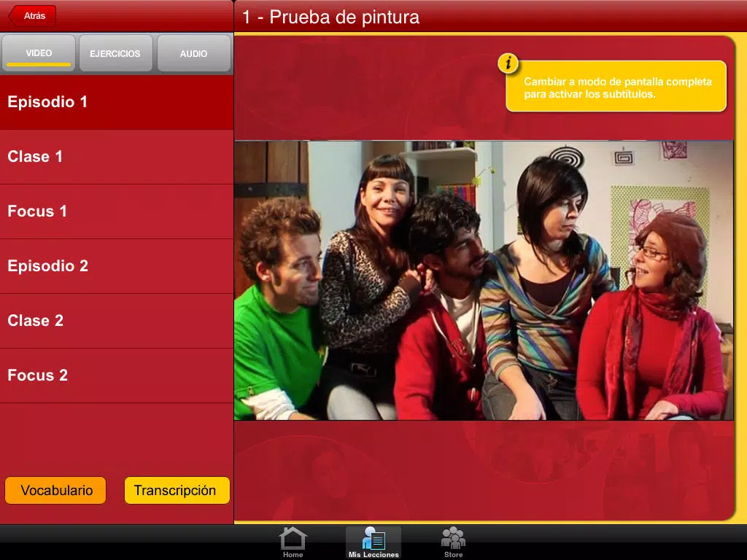The width and height of the screenshot is (747, 560).
Task: Tap the Home house icon
Action: click(x=293, y=542)
